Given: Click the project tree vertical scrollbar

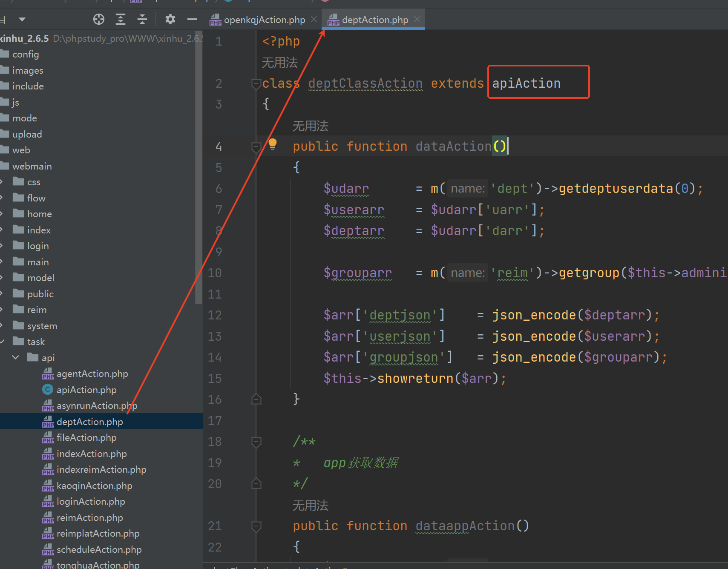Looking at the screenshot, I should [x=198, y=167].
